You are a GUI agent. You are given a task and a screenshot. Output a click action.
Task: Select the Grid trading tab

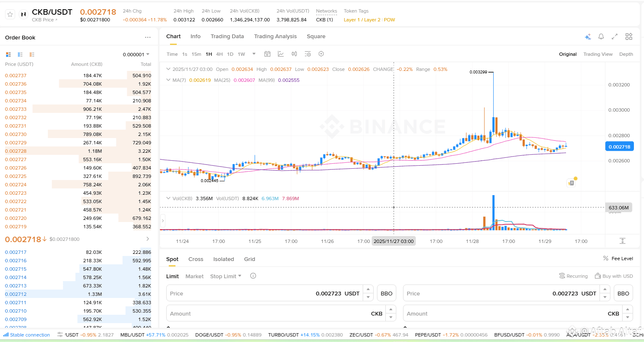pyautogui.click(x=250, y=259)
